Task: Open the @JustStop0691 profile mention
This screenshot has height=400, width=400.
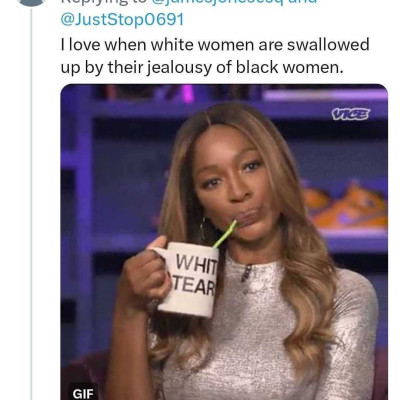Action: (122, 19)
